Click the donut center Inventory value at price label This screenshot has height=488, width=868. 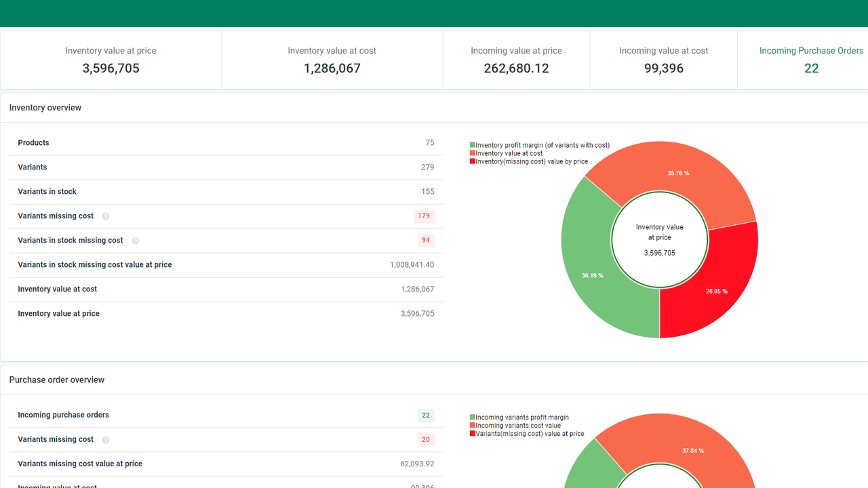coord(660,232)
